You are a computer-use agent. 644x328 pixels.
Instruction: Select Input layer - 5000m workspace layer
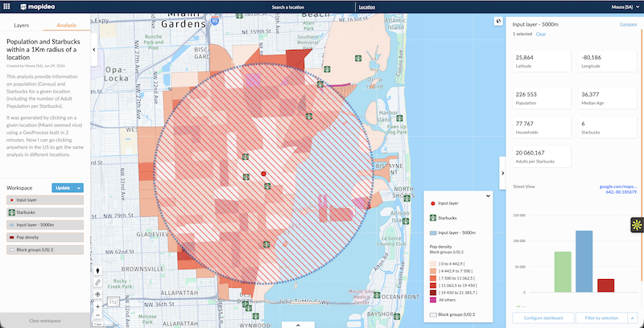click(45, 225)
